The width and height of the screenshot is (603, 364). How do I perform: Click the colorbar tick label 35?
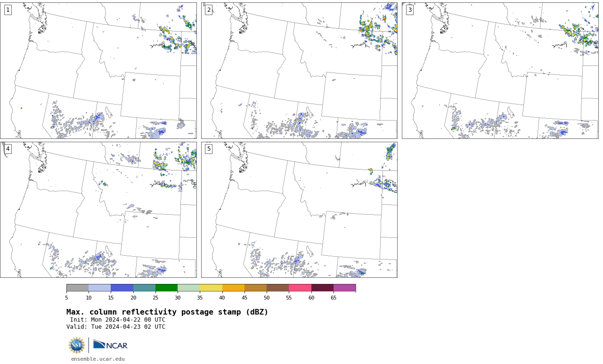tap(200, 298)
